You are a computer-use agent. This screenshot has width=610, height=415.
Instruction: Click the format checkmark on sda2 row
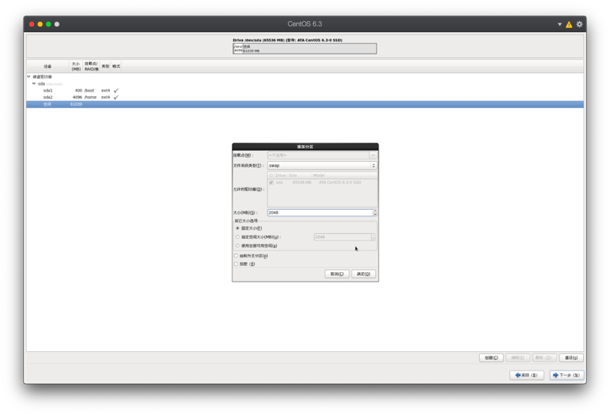pyautogui.click(x=116, y=97)
